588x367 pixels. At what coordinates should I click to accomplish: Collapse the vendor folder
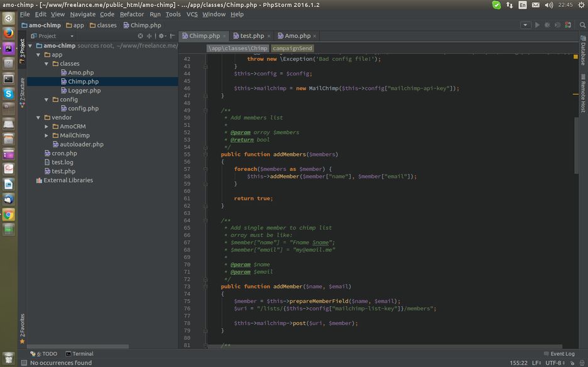coord(38,118)
